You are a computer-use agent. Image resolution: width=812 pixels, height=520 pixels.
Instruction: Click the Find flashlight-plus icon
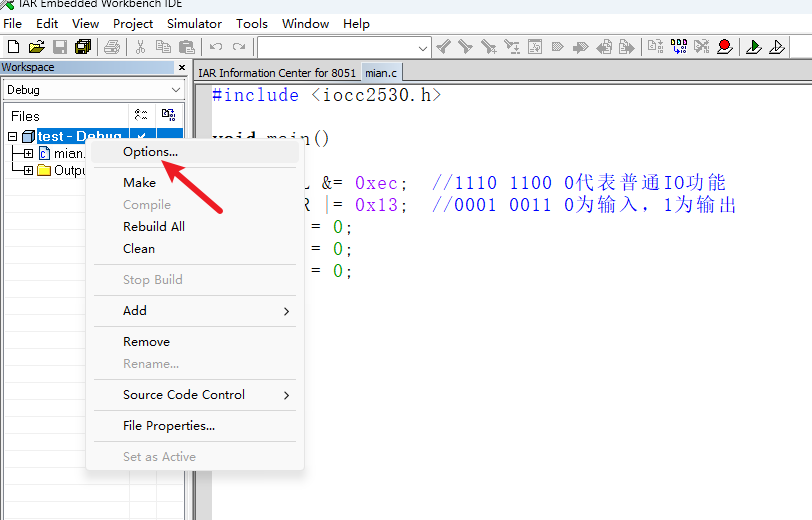(x=488, y=47)
